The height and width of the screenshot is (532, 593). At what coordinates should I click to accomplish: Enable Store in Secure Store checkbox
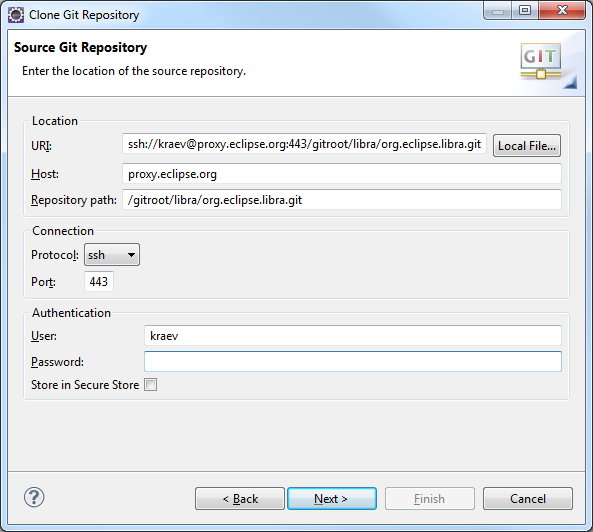tap(151, 385)
